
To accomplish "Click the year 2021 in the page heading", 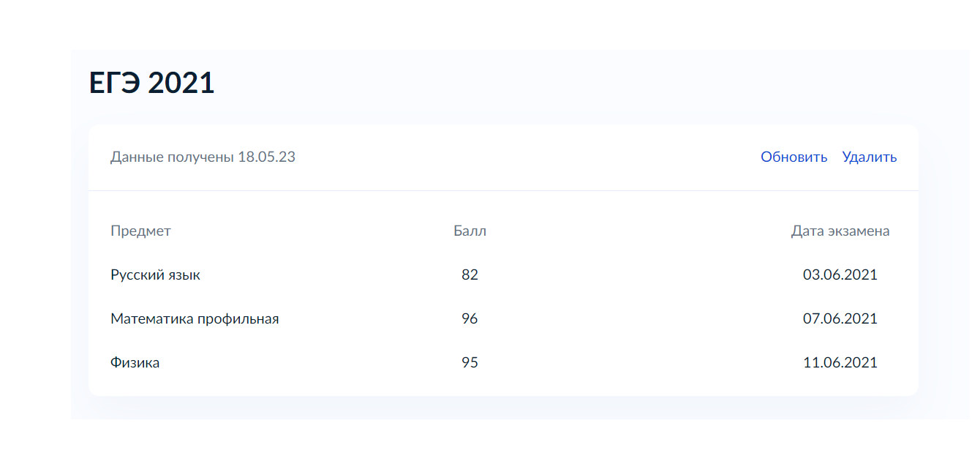I will point(181,83).
